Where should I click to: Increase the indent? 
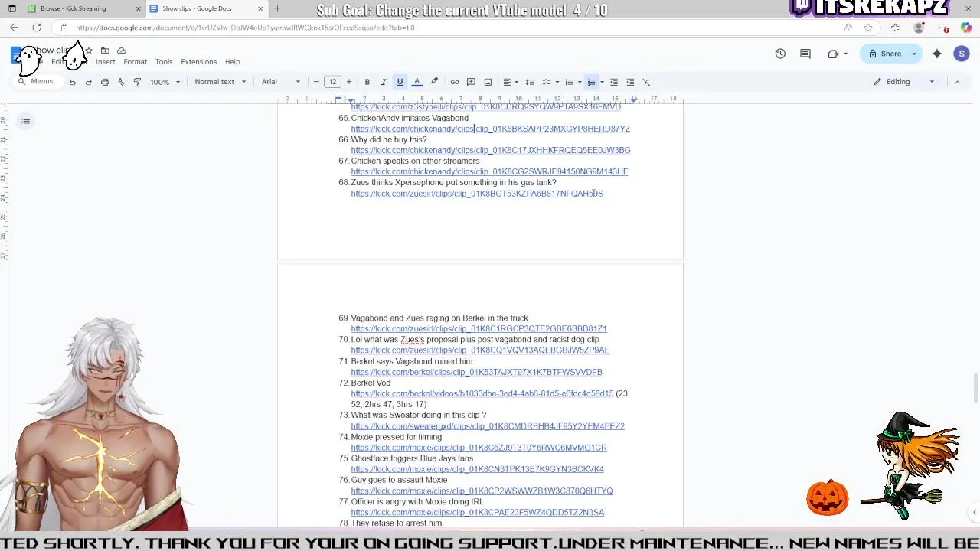tap(630, 82)
